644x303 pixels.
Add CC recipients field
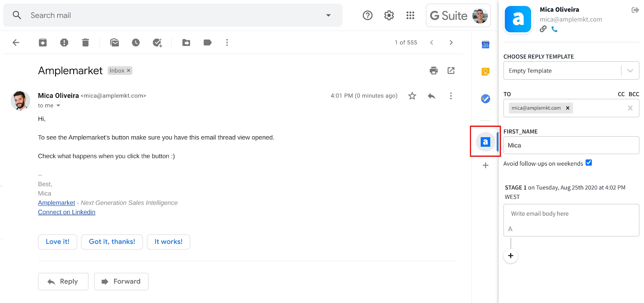pyautogui.click(x=621, y=94)
